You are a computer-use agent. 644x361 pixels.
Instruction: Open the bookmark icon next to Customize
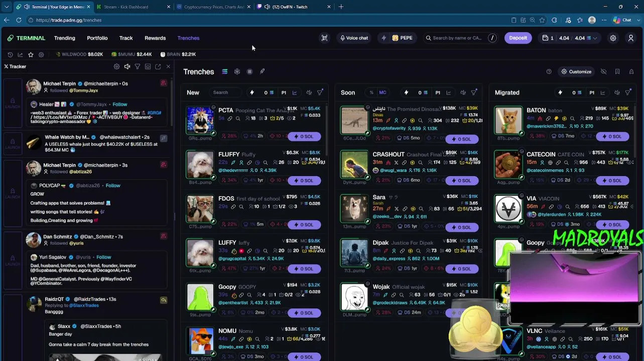[x=617, y=72]
